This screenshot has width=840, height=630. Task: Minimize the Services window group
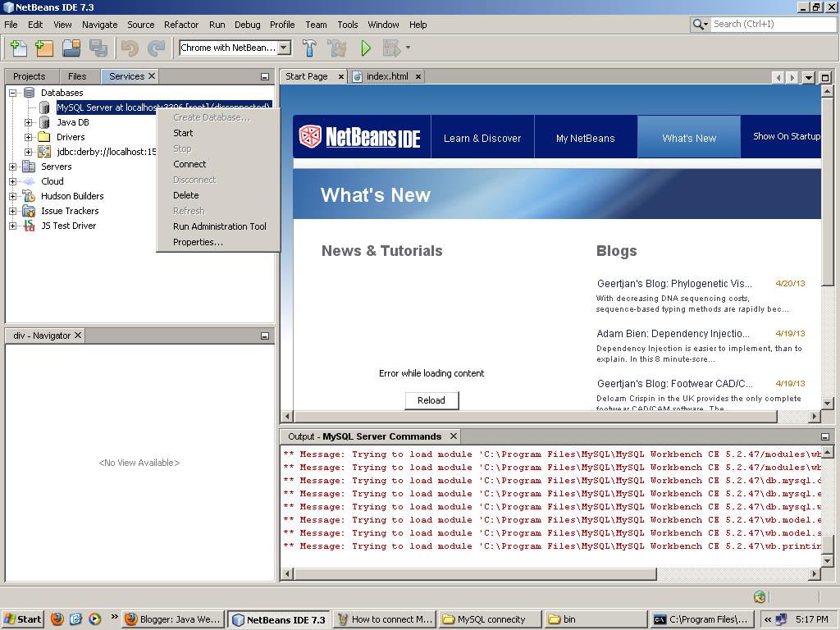pyautogui.click(x=265, y=76)
